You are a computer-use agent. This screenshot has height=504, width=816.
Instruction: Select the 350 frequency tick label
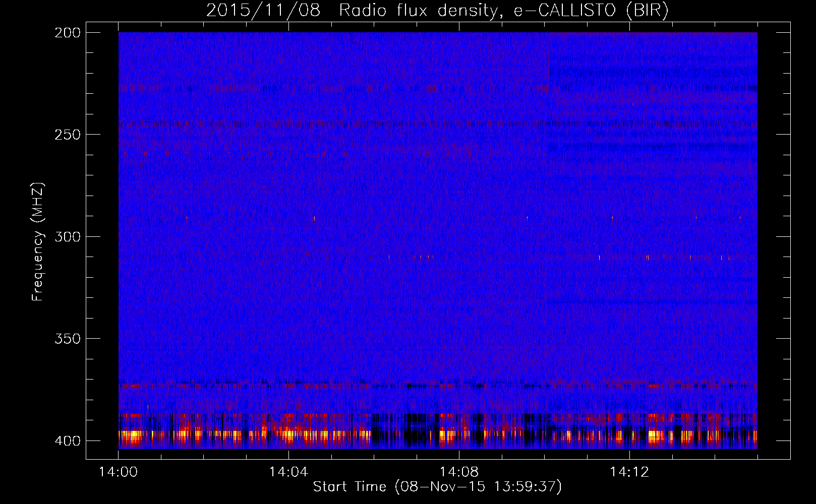tap(67, 339)
